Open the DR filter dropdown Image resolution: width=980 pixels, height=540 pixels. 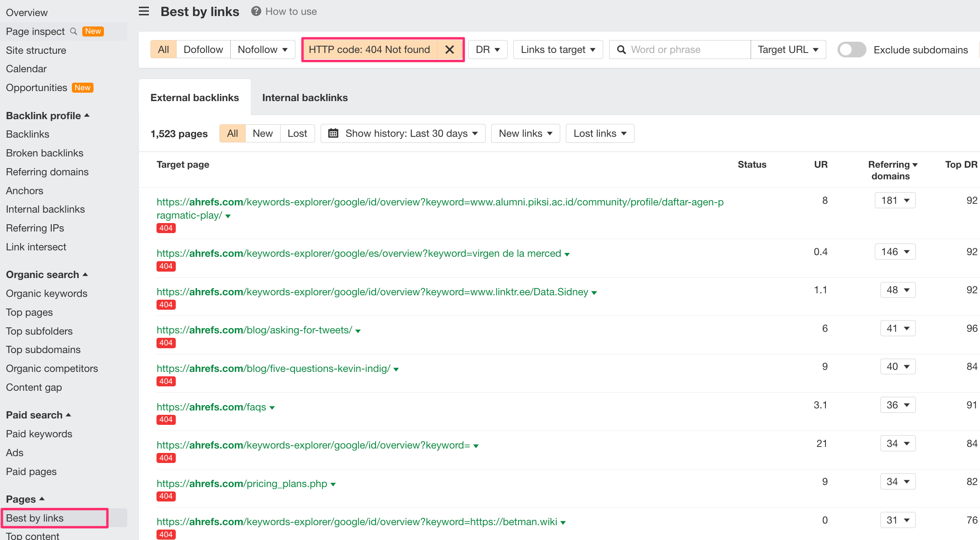(488, 50)
